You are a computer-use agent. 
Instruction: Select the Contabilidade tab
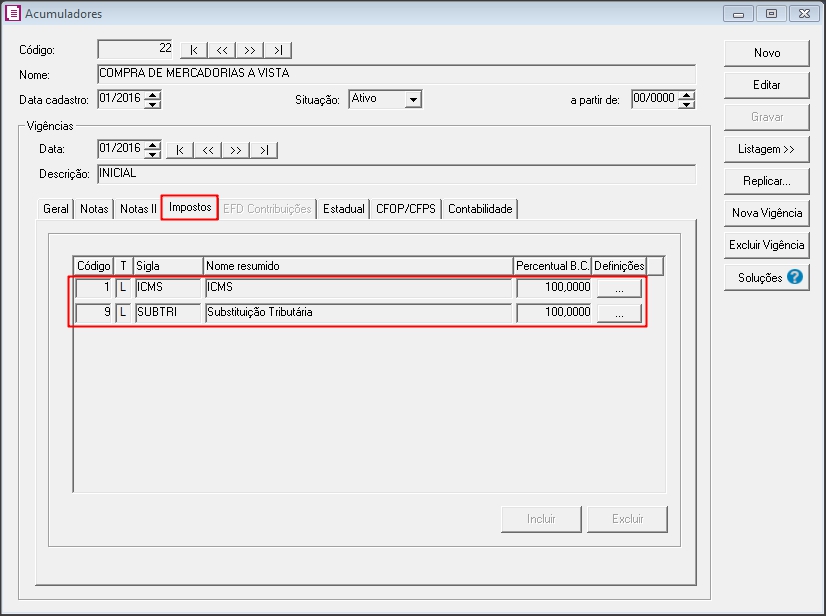[480, 209]
